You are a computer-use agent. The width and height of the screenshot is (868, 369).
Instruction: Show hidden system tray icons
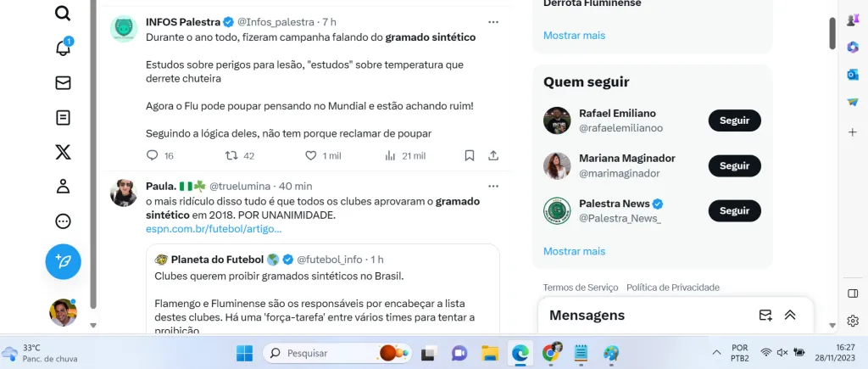[x=716, y=352]
